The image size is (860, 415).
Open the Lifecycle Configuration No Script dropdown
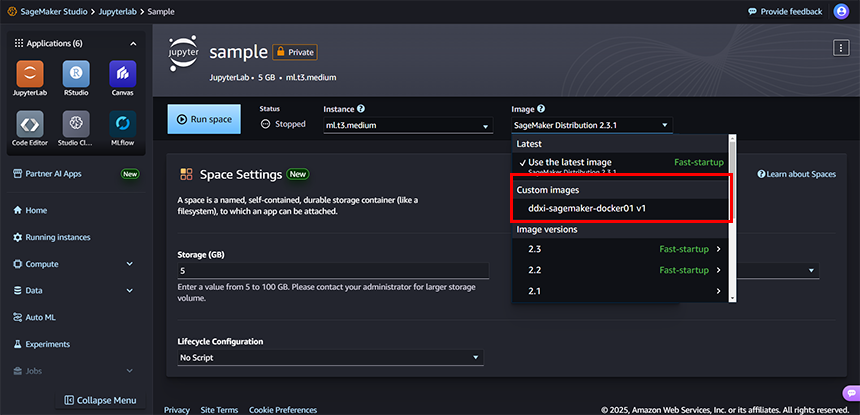tap(330, 357)
